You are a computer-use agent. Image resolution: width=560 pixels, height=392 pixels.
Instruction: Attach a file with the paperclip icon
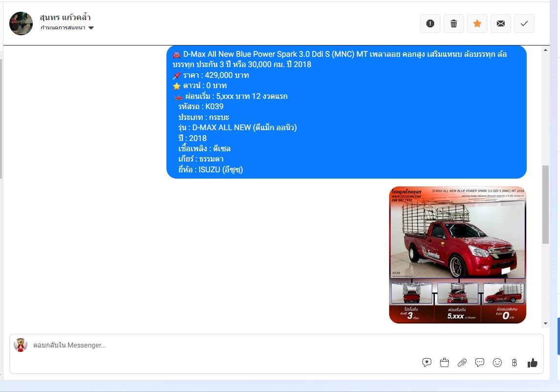click(x=462, y=363)
